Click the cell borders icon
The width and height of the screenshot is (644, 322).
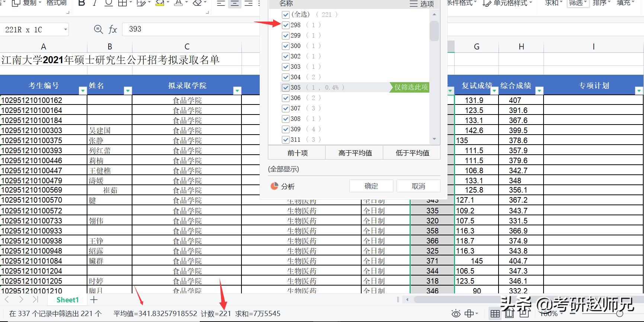(x=122, y=3)
